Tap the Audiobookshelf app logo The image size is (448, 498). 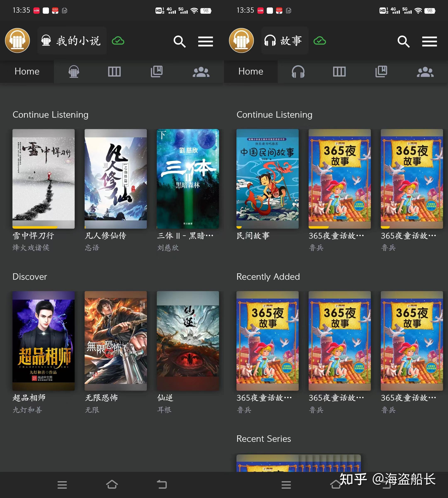pos(17,40)
